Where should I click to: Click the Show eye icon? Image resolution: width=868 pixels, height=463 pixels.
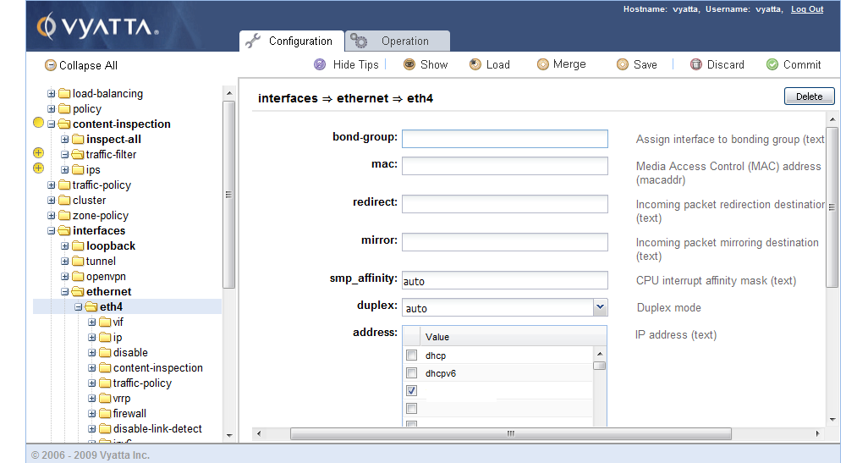pyautogui.click(x=409, y=64)
